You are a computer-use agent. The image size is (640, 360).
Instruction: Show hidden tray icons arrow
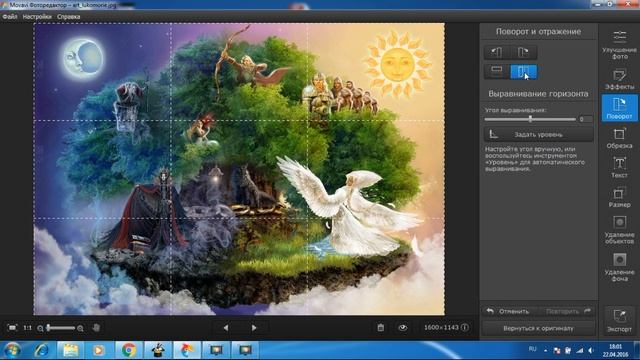(545, 350)
